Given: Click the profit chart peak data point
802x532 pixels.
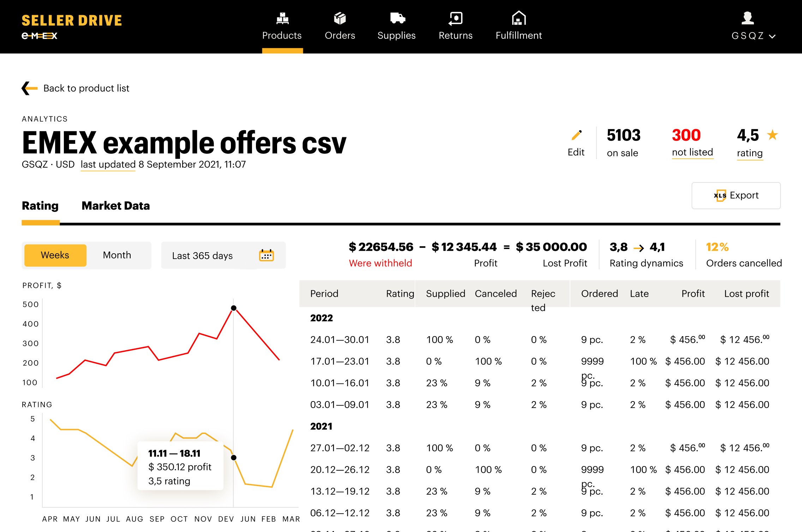Looking at the screenshot, I should tap(234, 308).
